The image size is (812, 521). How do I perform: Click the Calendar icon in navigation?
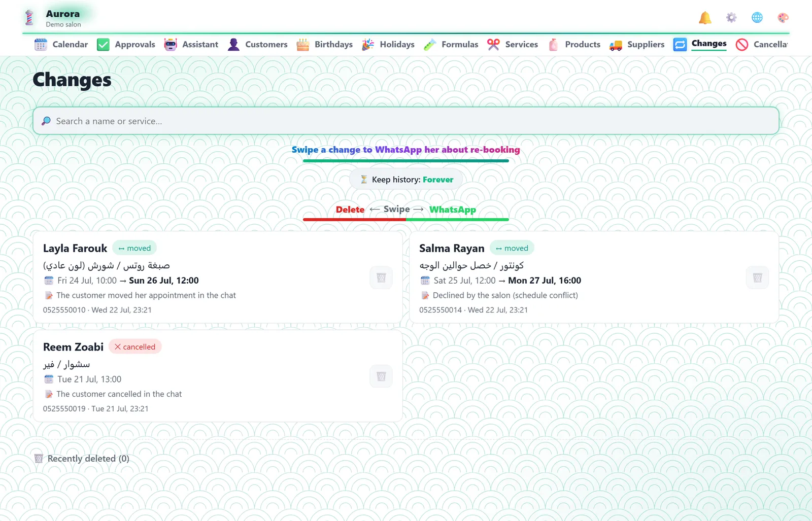pos(41,45)
